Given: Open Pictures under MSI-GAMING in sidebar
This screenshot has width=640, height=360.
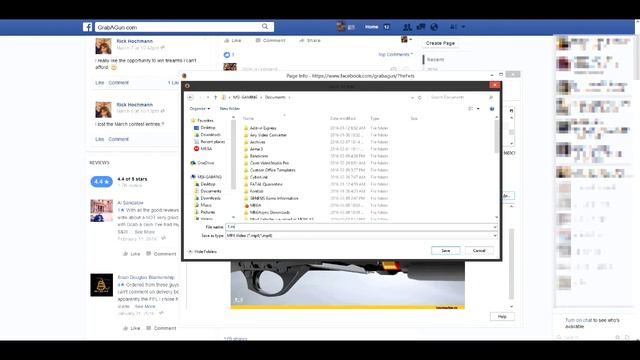Looking at the screenshot, I should coord(207,212).
